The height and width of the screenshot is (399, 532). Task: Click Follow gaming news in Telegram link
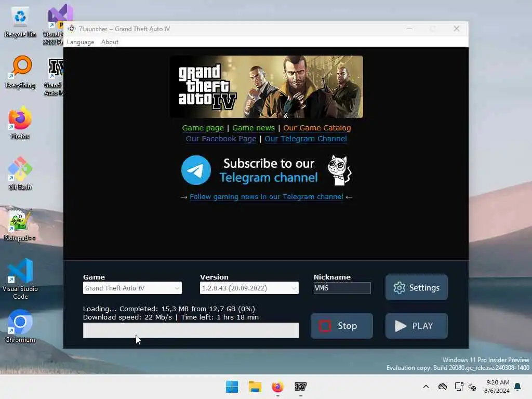point(267,197)
